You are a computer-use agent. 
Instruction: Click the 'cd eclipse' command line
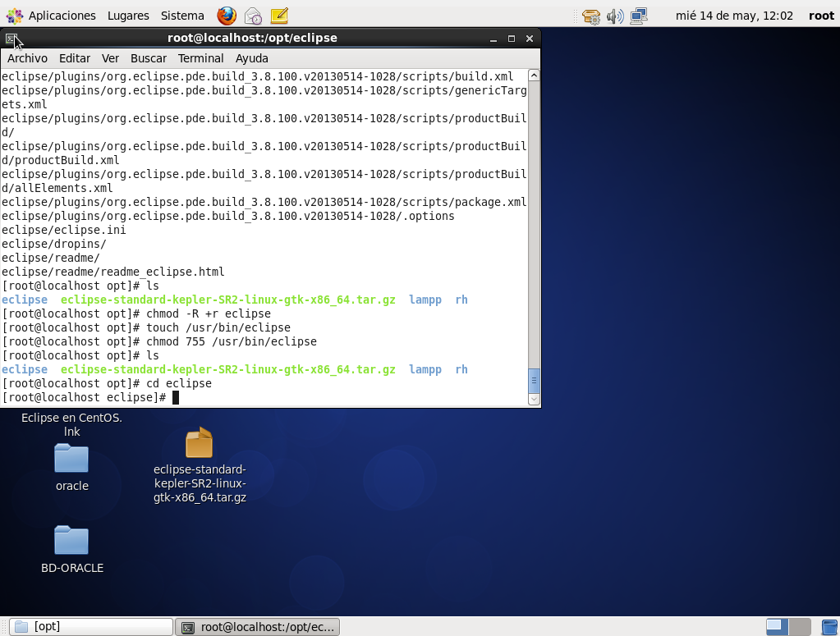(107, 383)
